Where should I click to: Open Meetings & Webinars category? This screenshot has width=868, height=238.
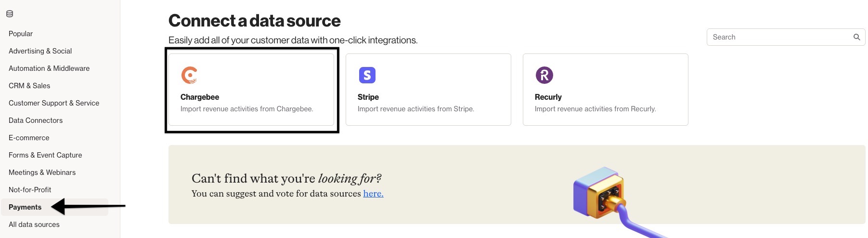42,172
